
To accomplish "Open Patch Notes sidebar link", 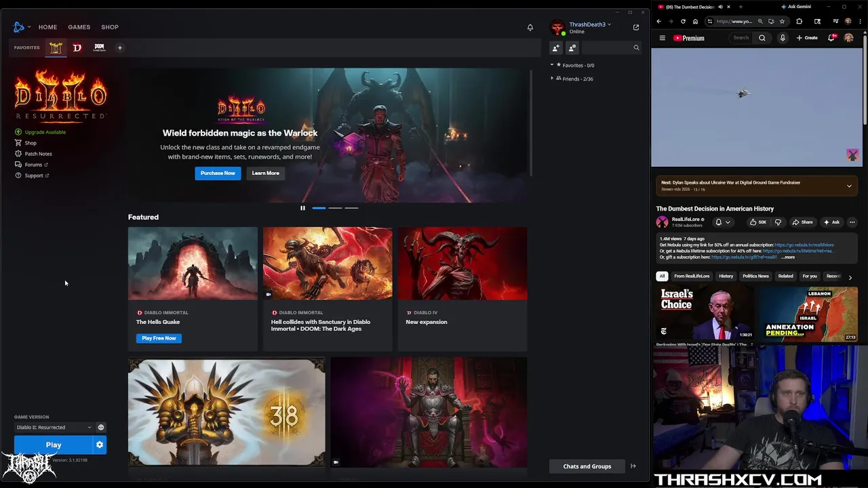I will pos(33,154).
